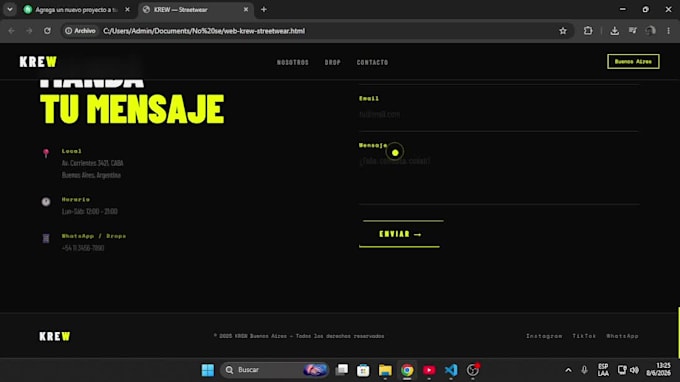
Task: Open the round app icon beside VS Code
Action: point(473,370)
